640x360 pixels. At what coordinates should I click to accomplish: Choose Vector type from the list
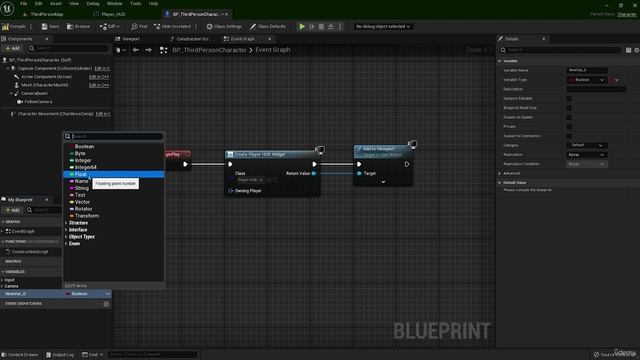pyautogui.click(x=82, y=202)
